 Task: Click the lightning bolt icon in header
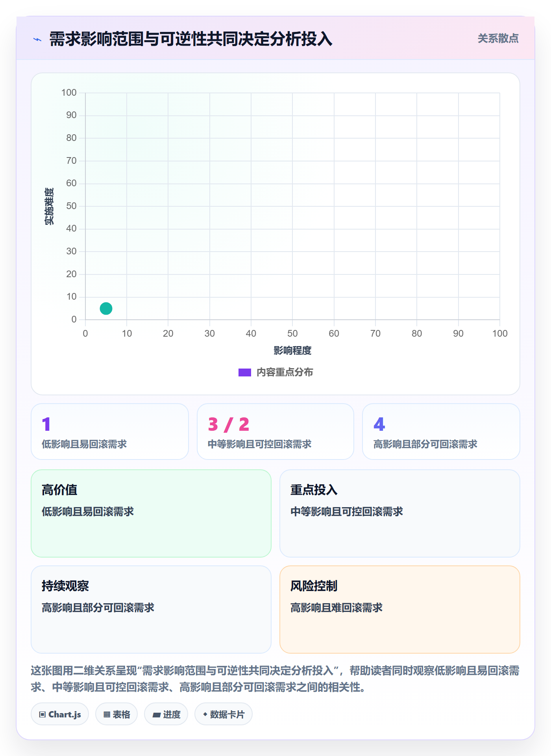(x=37, y=39)
